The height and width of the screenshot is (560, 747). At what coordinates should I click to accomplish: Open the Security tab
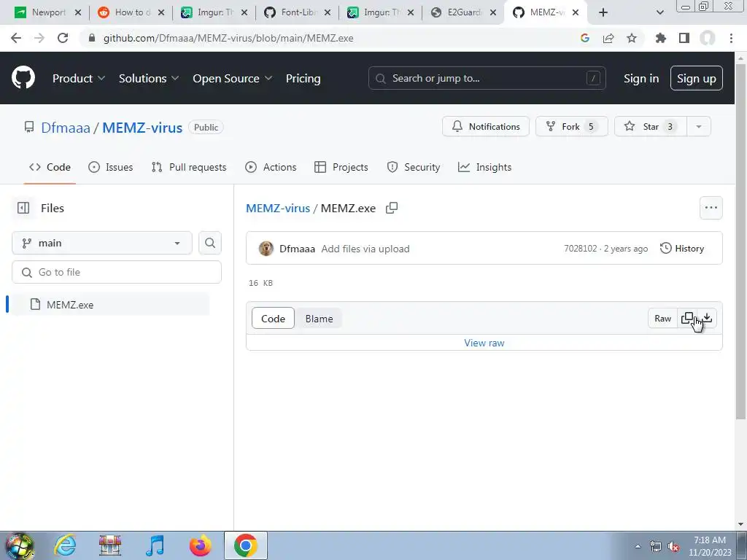coord(414,167)
